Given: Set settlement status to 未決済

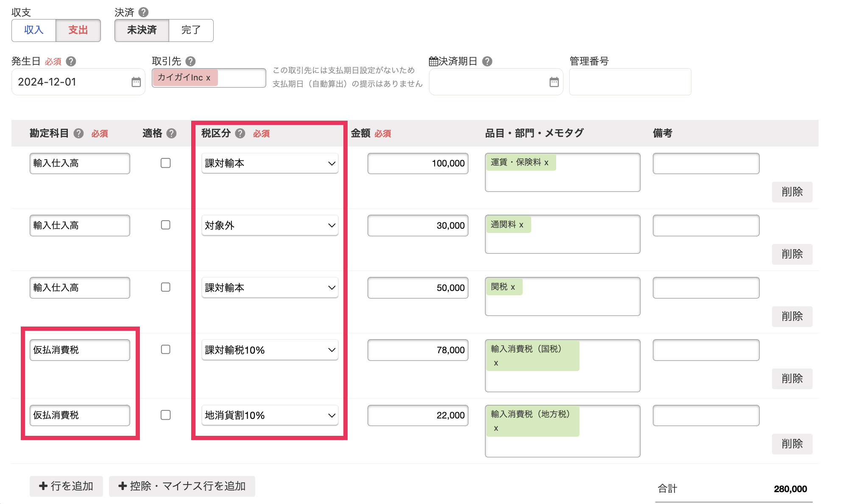Looking at the screenshot, I should 142,30.
